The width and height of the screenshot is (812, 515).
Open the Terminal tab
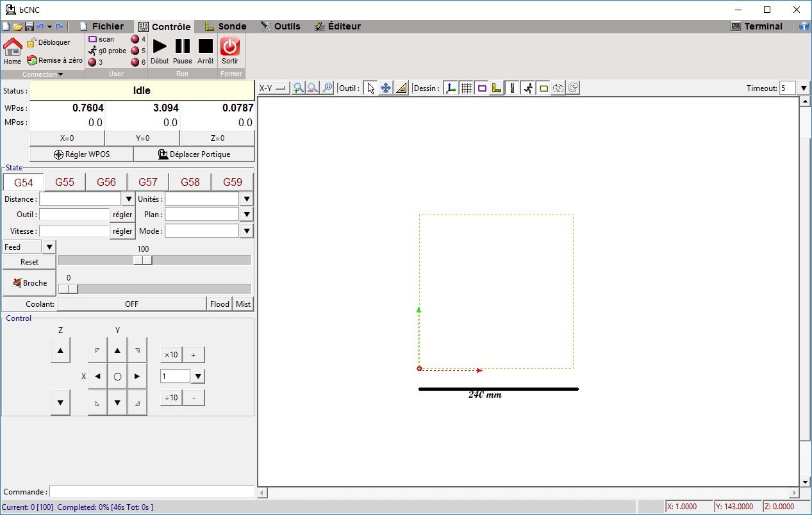pyautogui.click(x=757, y=26)
